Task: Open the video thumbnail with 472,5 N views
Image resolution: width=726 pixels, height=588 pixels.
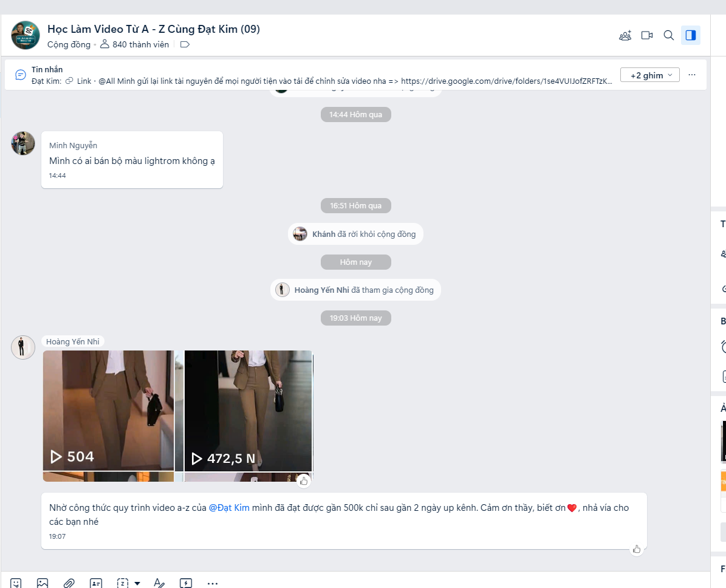Action: pos(248,410)
